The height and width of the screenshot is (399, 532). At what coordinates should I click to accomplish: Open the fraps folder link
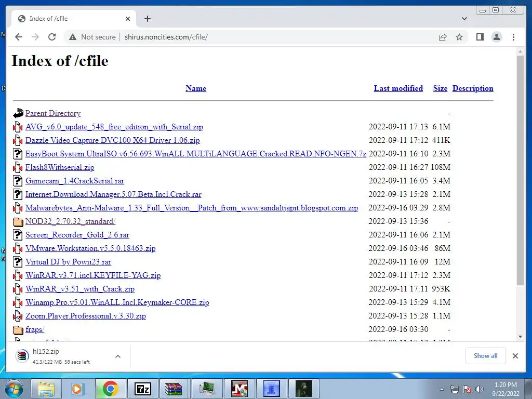[35, 329]
